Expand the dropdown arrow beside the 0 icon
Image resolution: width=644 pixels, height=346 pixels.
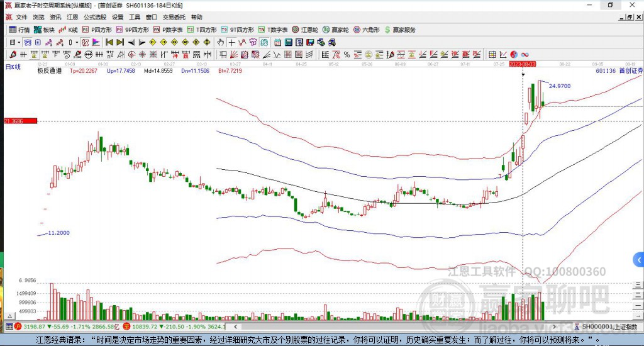click(77, 42)
